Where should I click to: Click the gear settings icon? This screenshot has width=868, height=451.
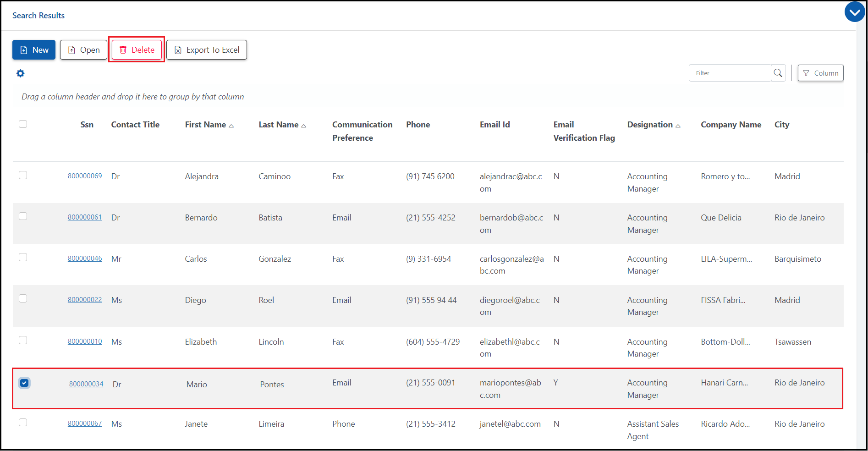[21, 73]
